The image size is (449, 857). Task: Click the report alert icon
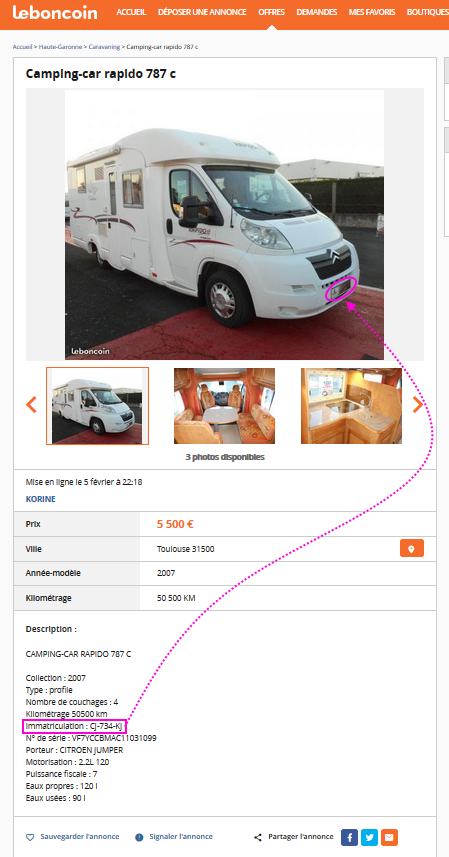[x=139, y=837]
